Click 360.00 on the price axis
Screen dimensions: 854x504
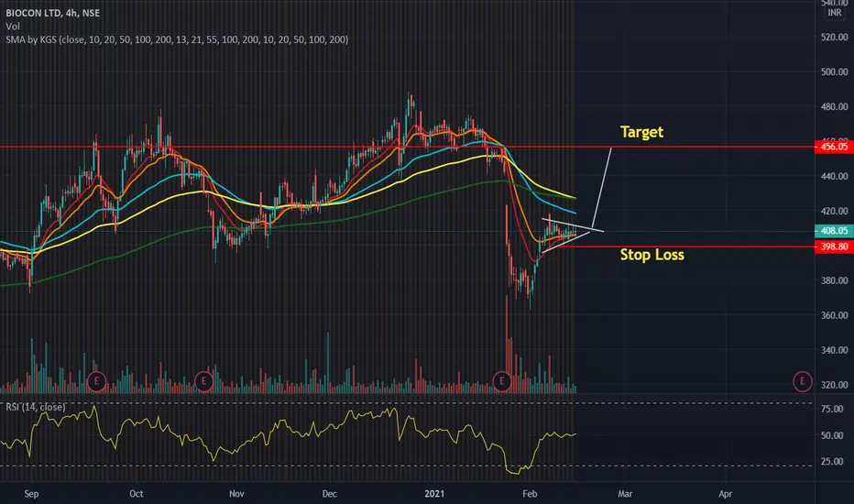(x=835, y=315)
